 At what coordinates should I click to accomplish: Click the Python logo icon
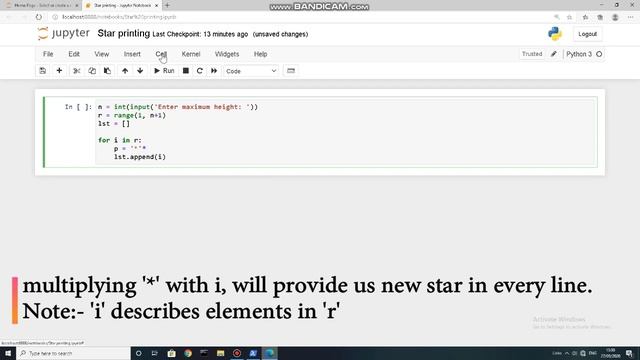555,33
